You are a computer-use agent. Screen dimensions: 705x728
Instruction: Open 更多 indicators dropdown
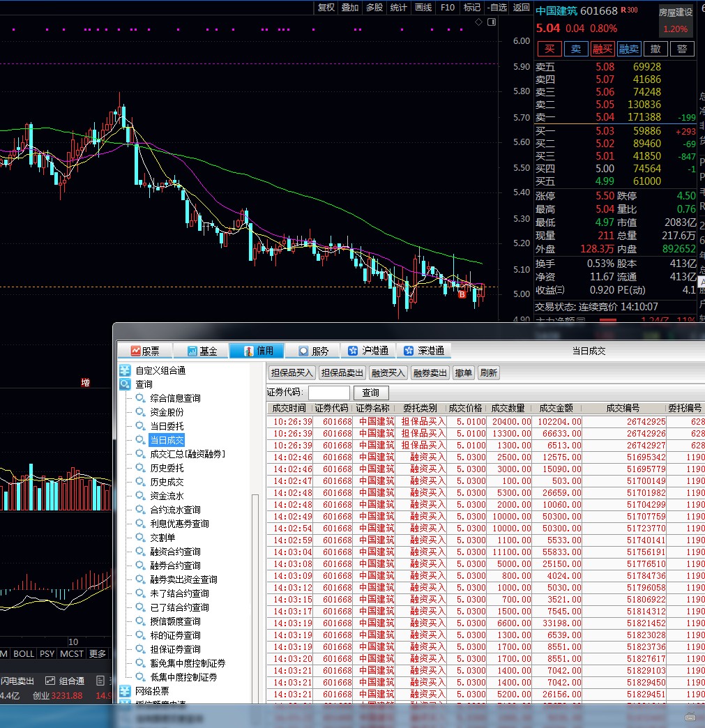tap(98, 653)
